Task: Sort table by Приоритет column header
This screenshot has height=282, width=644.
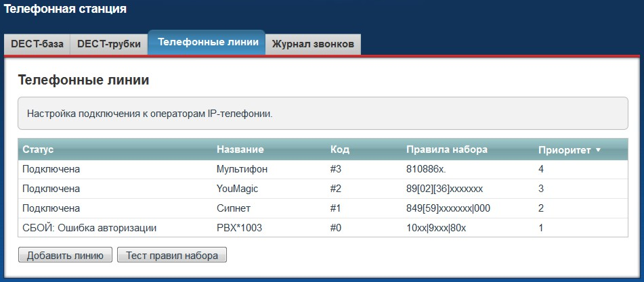Action: pyautogui.click(x=564, y=149)
